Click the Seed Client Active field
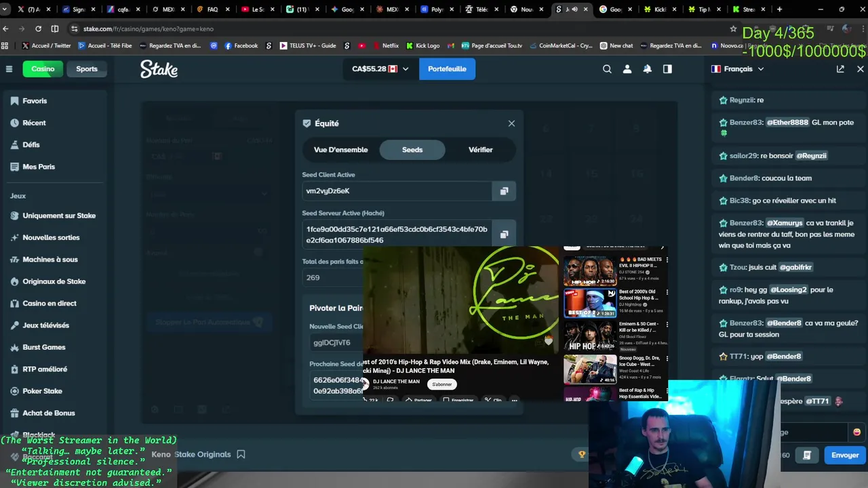 [397, 191]
